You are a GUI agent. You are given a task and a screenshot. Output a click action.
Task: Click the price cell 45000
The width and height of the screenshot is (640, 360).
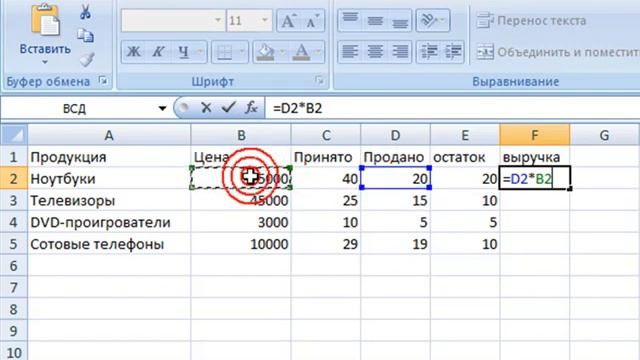click(x=241, y=200)
